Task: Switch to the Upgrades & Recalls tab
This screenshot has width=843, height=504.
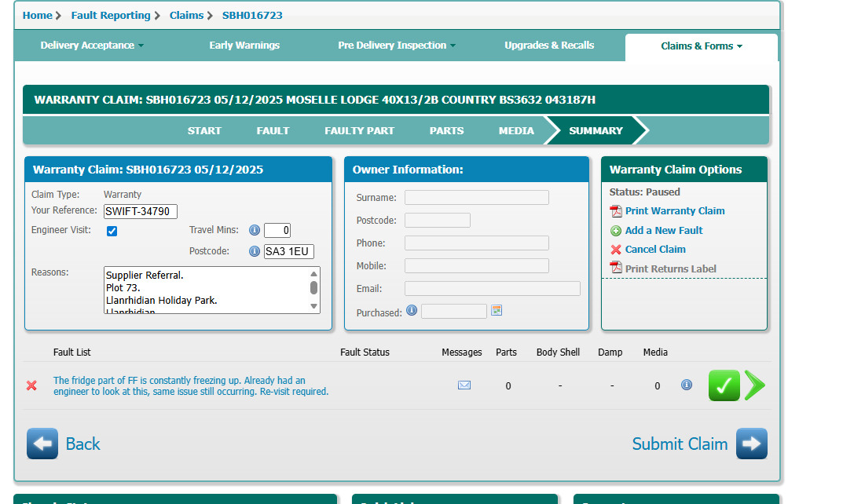Action: point(549,46)
